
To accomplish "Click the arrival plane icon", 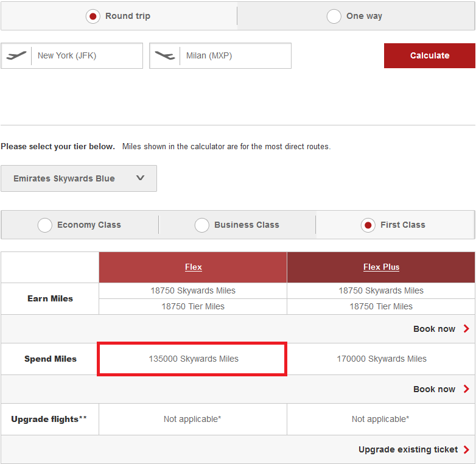I will [165, 55].
